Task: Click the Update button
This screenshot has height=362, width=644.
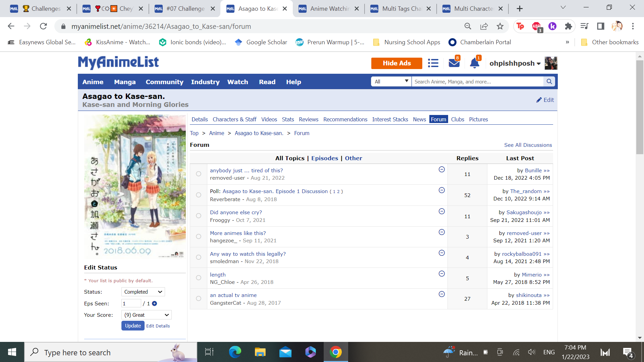Action: [x=133, y=326]
